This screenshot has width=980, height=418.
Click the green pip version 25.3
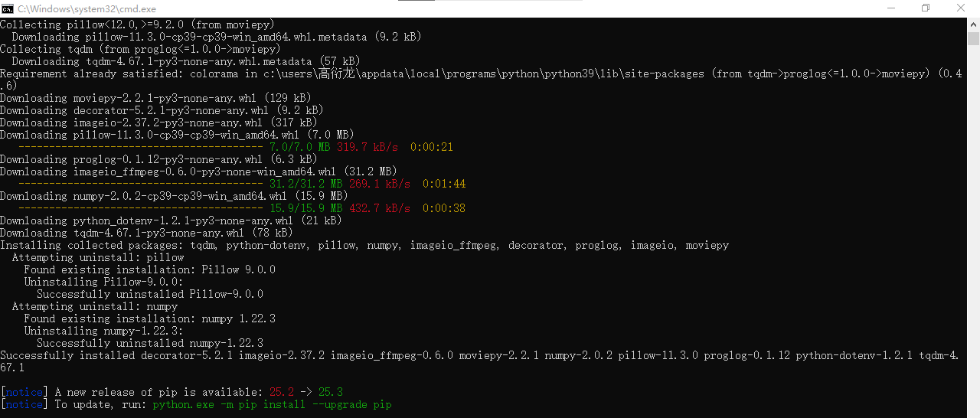tap(330, 392)
